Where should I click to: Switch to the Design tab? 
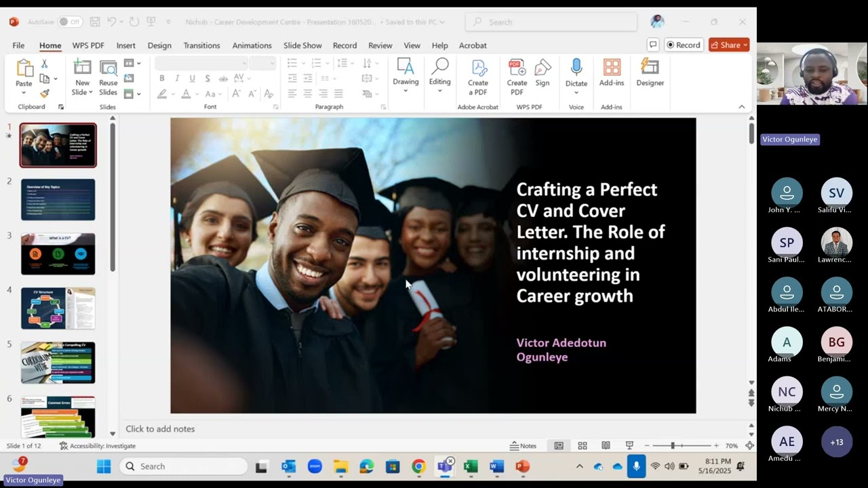pos(159,45)
